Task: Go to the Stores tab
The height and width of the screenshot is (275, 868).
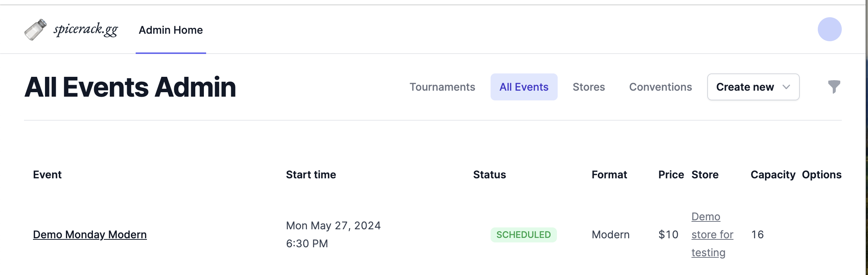Action: point(588,87)
